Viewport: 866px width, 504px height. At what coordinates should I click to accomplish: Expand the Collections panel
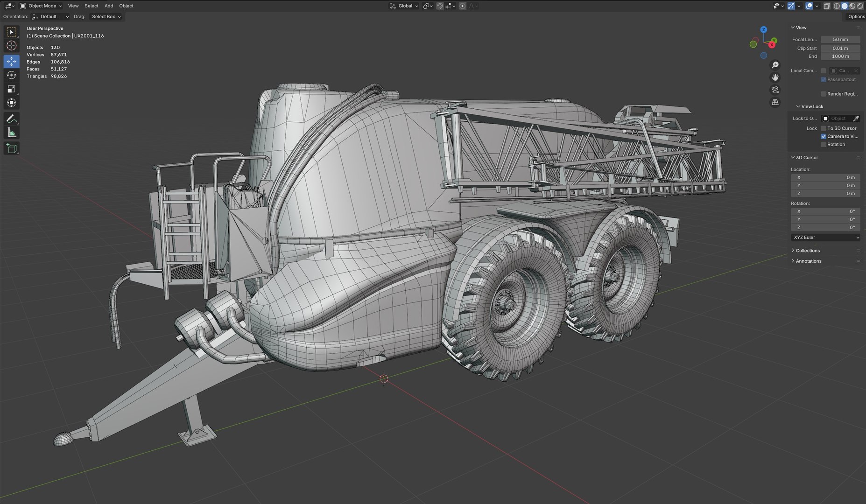808,251
